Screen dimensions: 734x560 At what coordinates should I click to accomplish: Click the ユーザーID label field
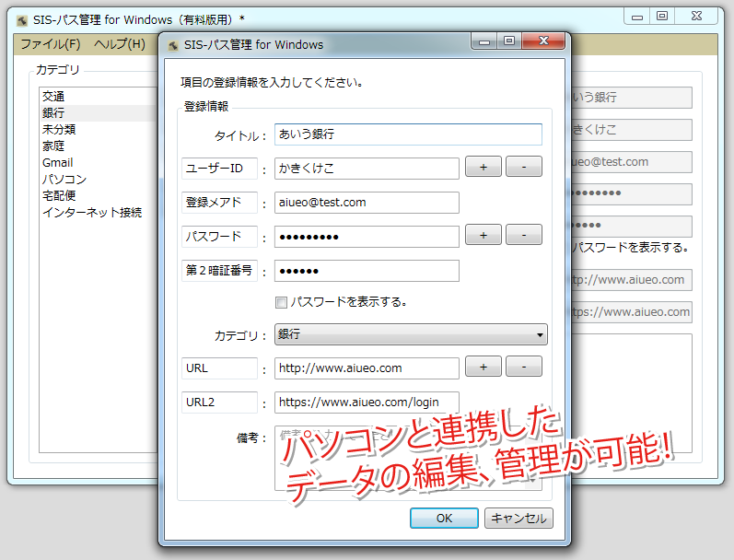(x=219, y=169)
